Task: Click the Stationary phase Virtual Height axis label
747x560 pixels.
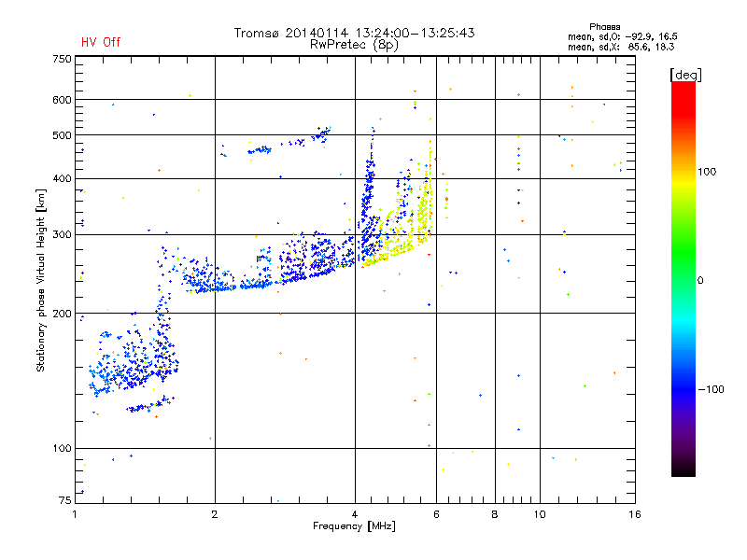Action: [41, 280]
